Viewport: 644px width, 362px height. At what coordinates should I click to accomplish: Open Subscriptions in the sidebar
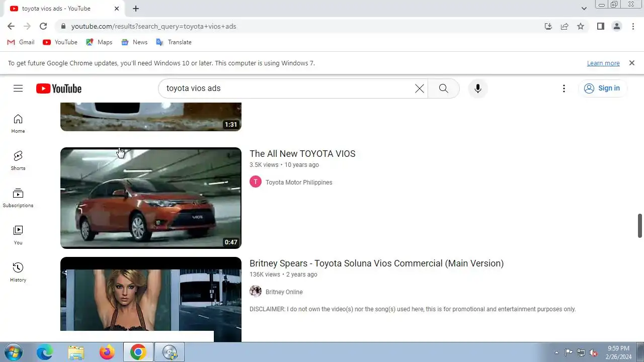pos(18,198)
